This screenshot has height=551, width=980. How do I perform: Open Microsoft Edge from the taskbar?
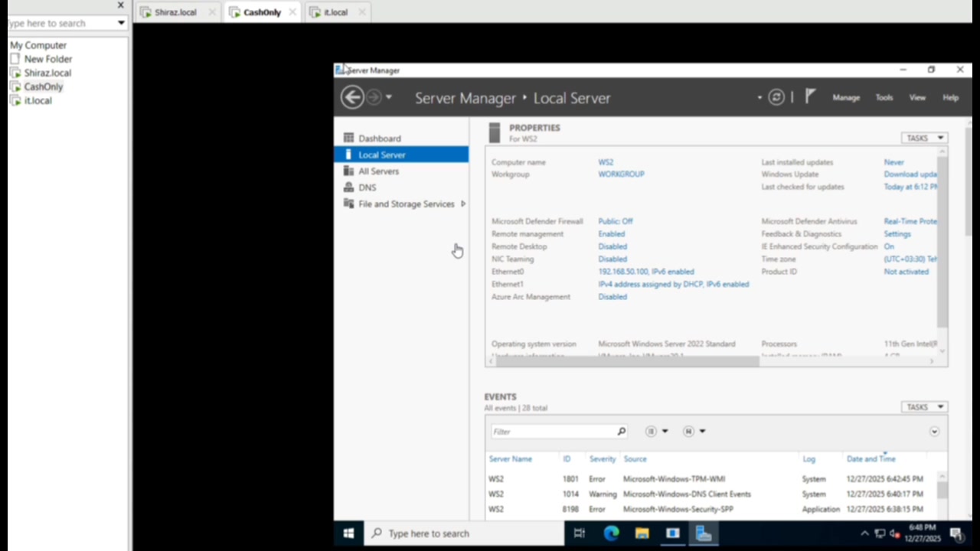click(x=611, y=533)
